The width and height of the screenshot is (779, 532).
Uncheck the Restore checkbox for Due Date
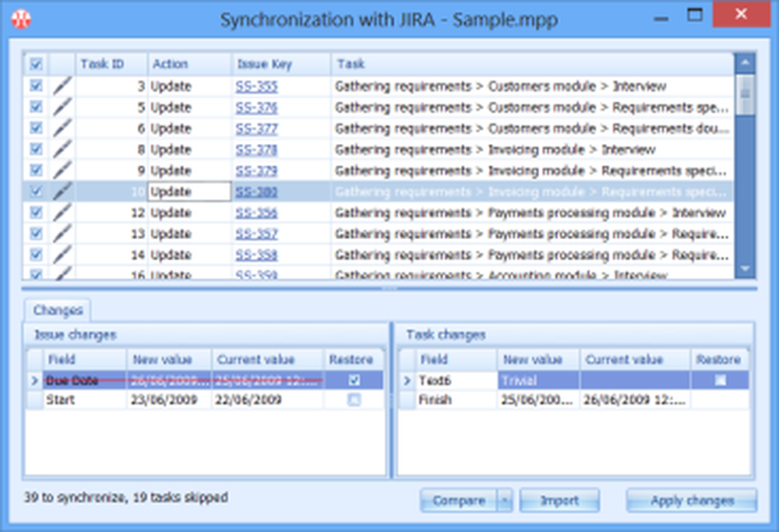[354, 380]
